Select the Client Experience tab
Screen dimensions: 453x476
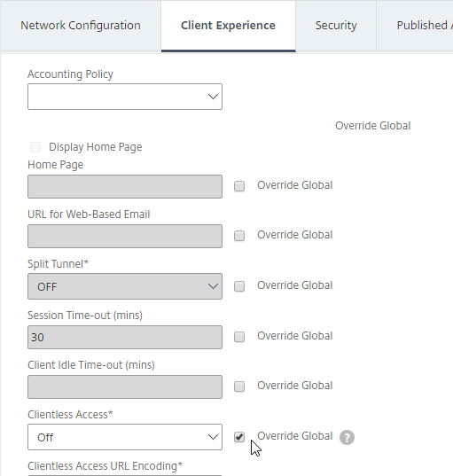[229, 26]
